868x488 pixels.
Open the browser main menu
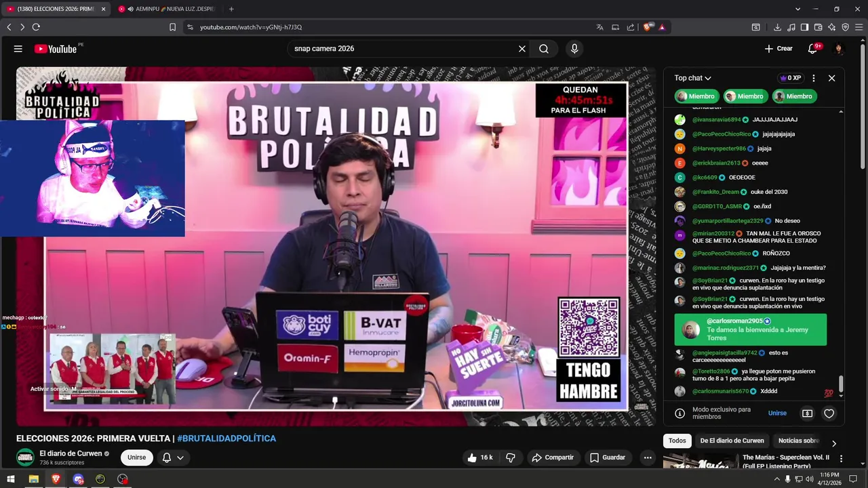click(x=859, y=27)
